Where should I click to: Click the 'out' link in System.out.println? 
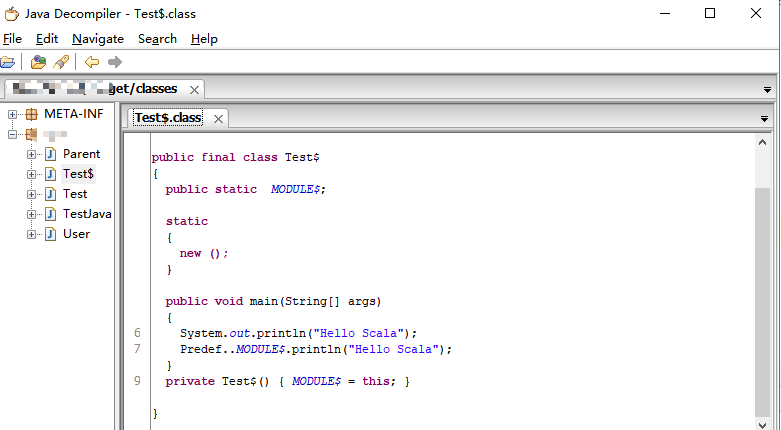click(x=240, y=333)
